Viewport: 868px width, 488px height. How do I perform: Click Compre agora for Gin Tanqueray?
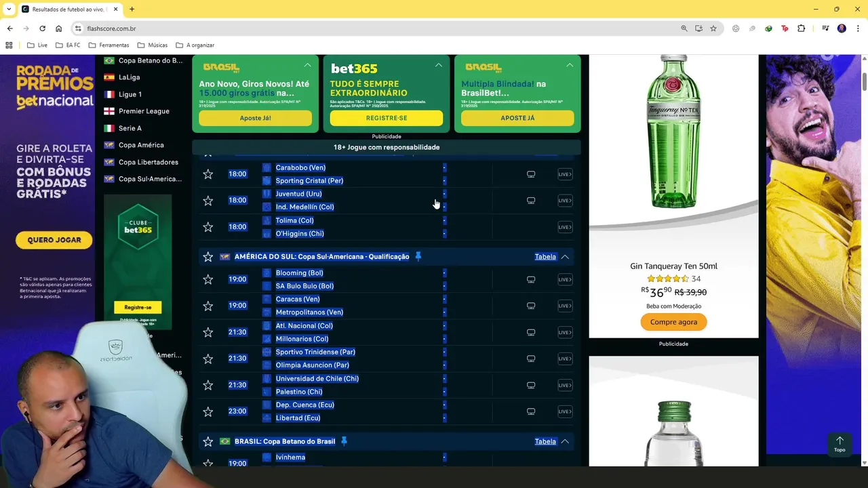[x=673, y=322]
